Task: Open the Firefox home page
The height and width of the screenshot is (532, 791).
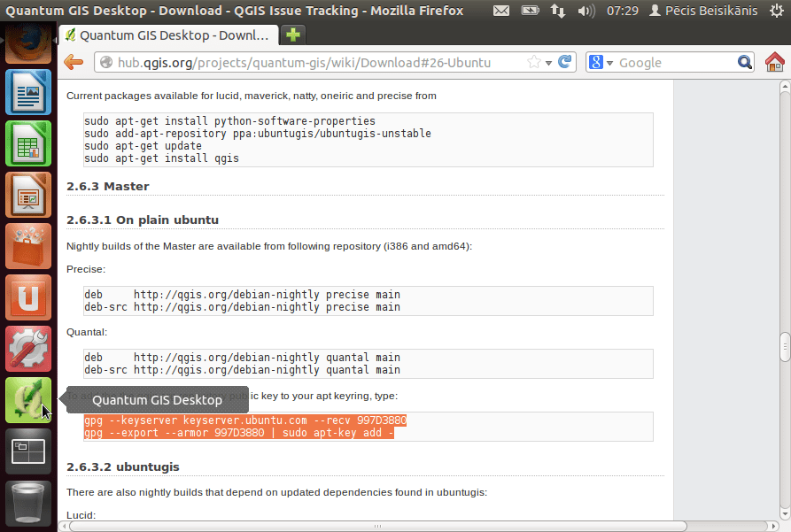Action: [774, 62]
